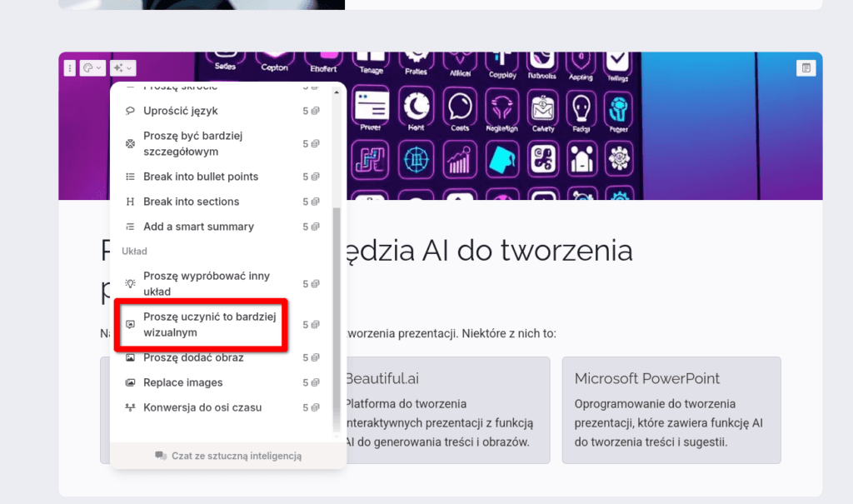Pick 'Add a smart summary' option
The image size is (853, 504).
(x=222, y=227)
